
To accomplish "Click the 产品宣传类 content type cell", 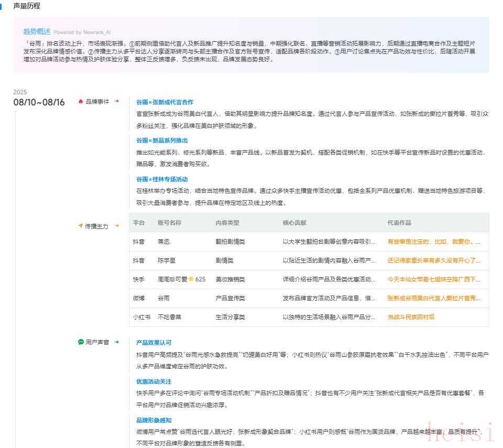I will [231, 299].
